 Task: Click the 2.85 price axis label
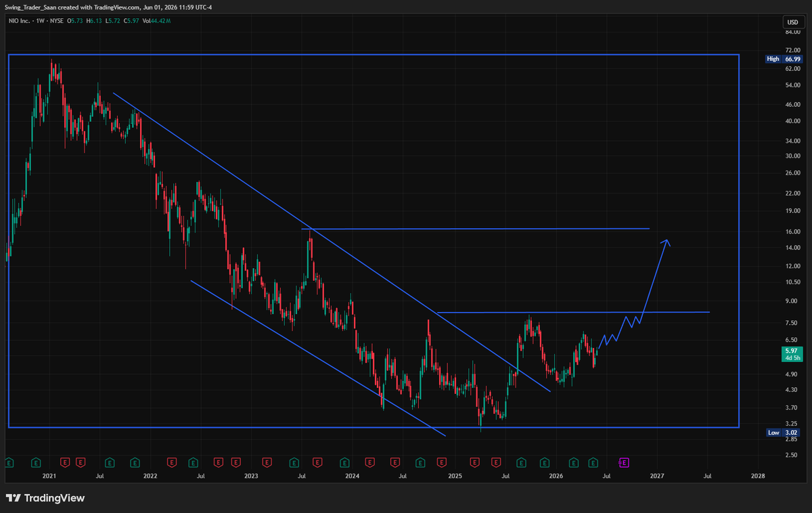point(791,439)
